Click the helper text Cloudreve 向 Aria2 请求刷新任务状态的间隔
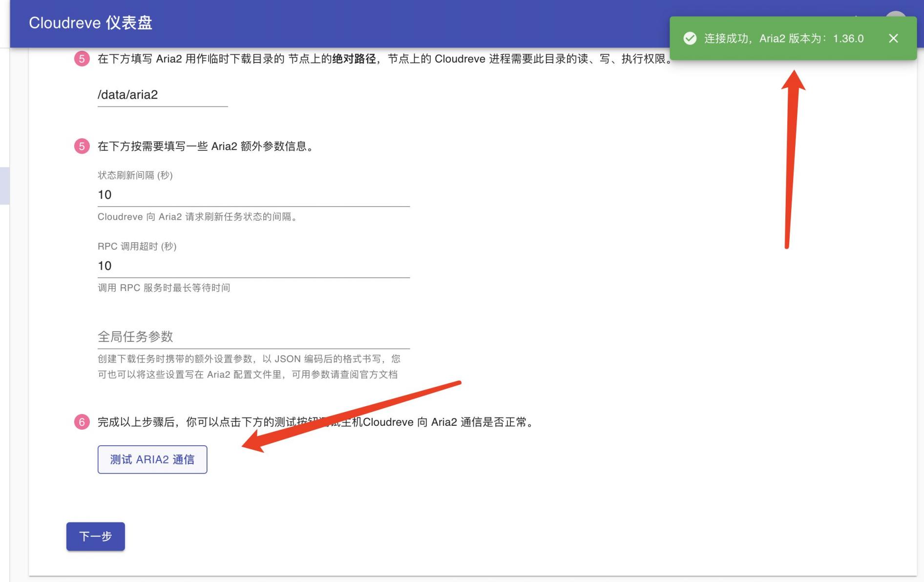The height and width of the screenshot is (582, 924). click(197, 216)
